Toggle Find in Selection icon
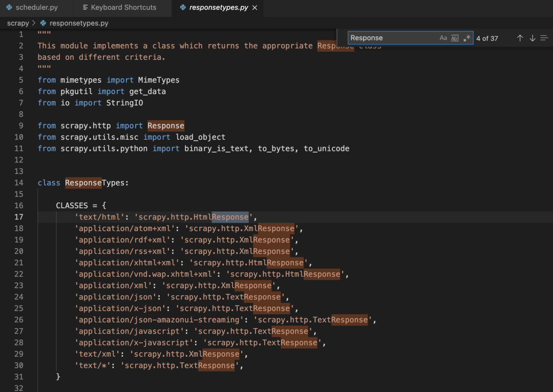 (x=544, y=38)
